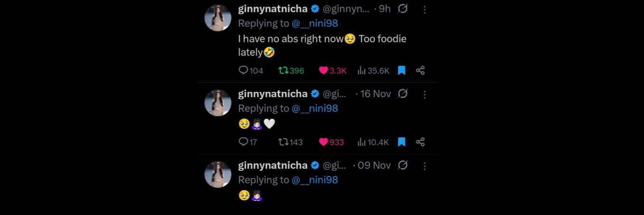Open profile picture of the first tweet

pos(218,18)
